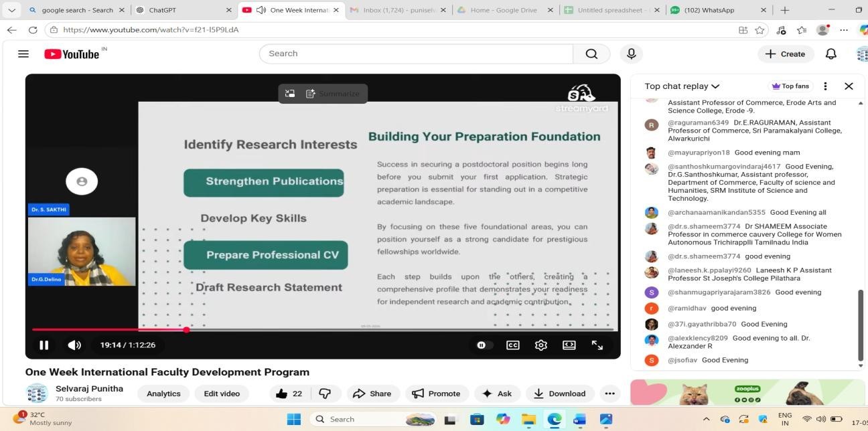Start voice search with the microphone icon
The image size is (868, 431).
tap(631, 54)
